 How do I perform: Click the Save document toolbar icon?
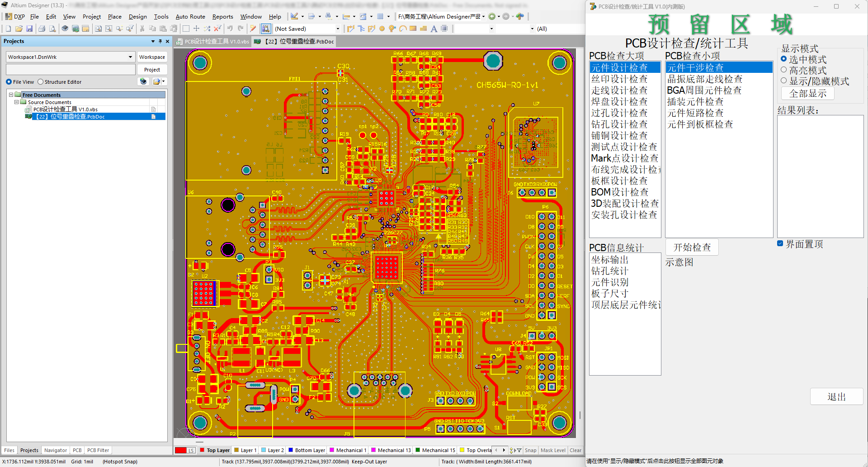coord(29,29)
